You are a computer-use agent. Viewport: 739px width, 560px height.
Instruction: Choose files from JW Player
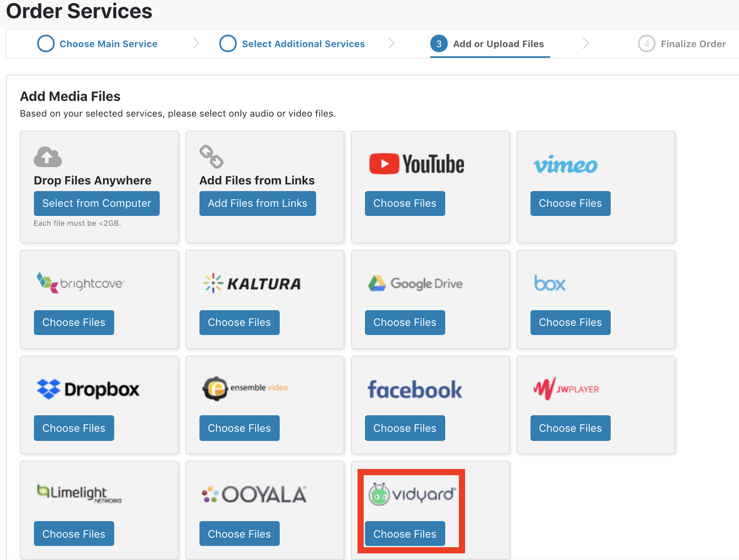pyautogui.click(x=571, y=428)
